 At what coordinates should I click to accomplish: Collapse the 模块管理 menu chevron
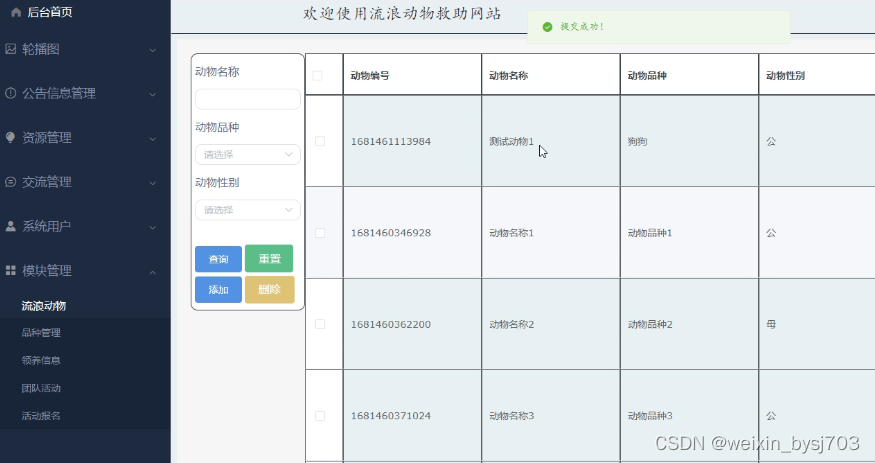pos(152,272)
